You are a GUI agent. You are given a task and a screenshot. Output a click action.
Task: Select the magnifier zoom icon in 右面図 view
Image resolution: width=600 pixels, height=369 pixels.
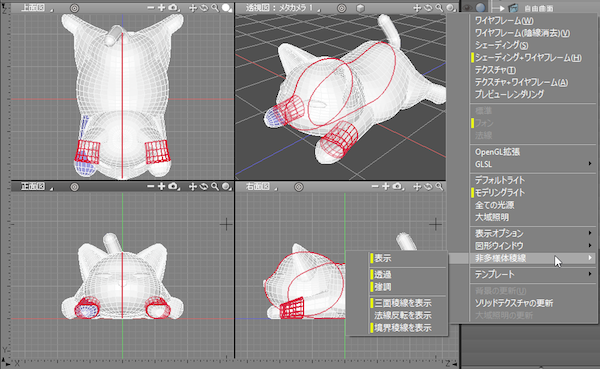point(439,186)
